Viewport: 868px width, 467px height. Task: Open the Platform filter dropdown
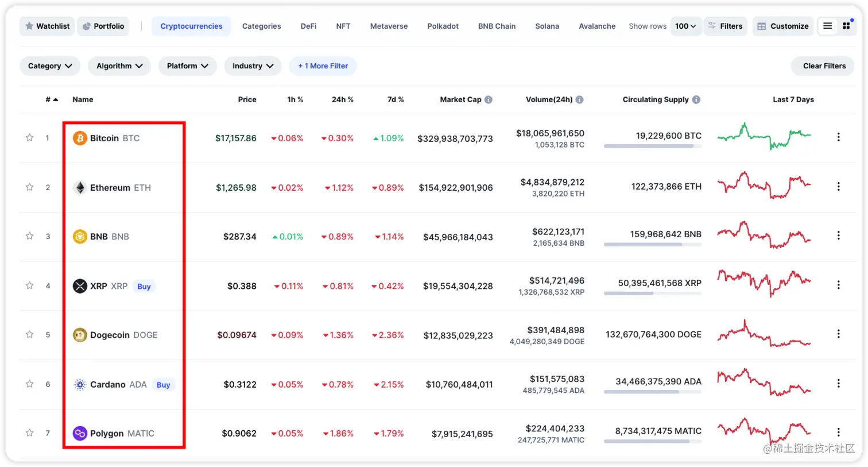point(188,66)
